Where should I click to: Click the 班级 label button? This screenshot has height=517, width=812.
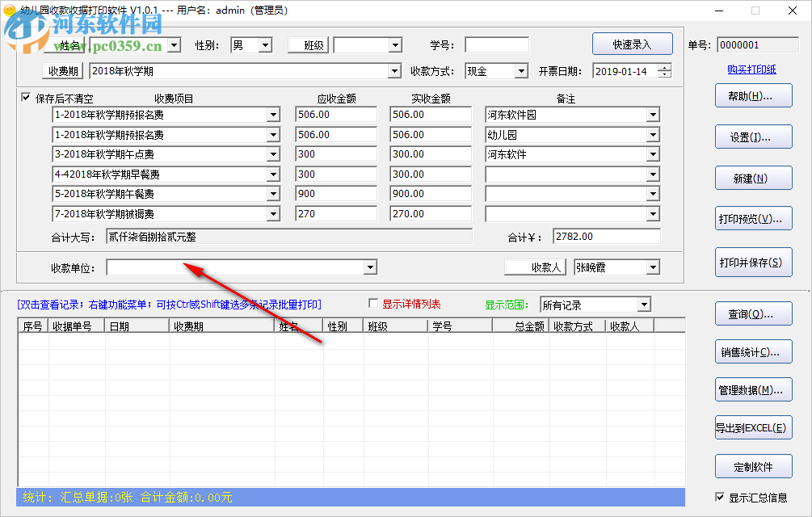[x=308, y=45]
